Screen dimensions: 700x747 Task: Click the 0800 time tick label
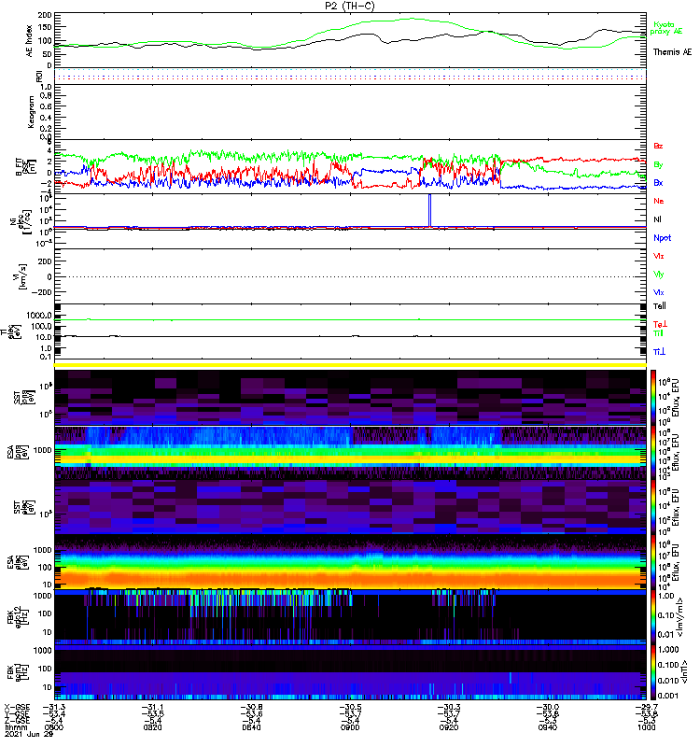(x=53, y=727)
